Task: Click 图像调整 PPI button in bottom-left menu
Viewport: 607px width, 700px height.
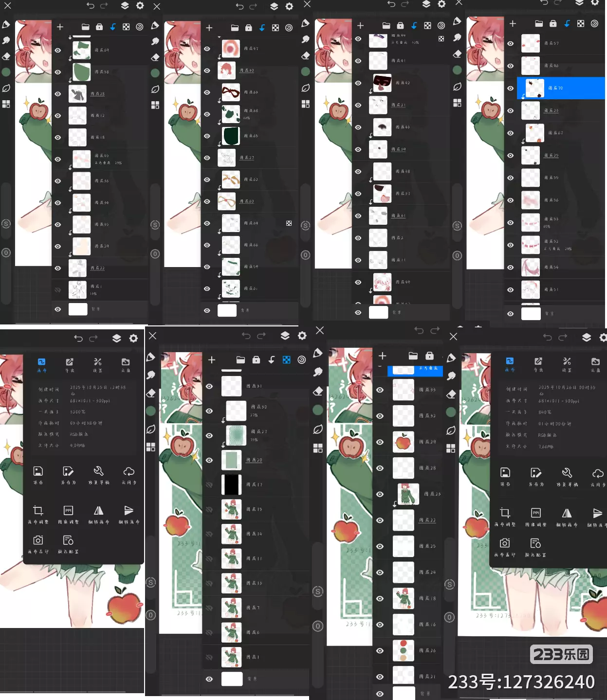Action: click(x=68, y=514)
